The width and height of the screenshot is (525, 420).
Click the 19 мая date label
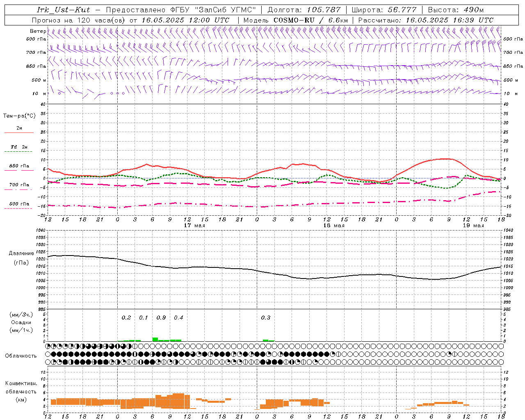pos(473,225)
